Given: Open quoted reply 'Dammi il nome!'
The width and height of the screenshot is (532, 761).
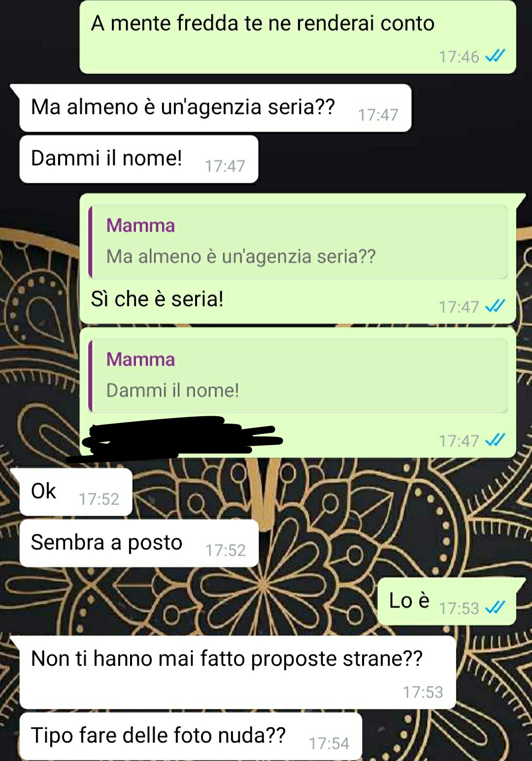Looking at the screenshot, I should tap(298, 376).
